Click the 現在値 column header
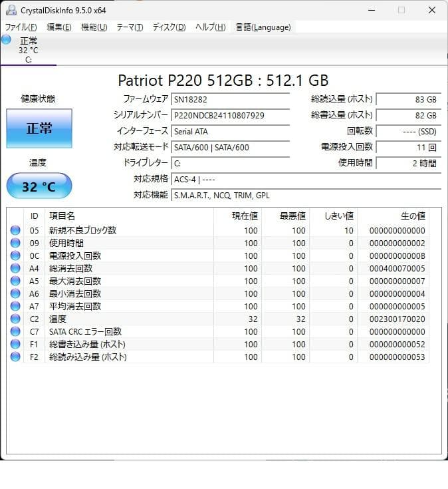Image resolution: width=448 pixels, height=489 pixels. 238,216
